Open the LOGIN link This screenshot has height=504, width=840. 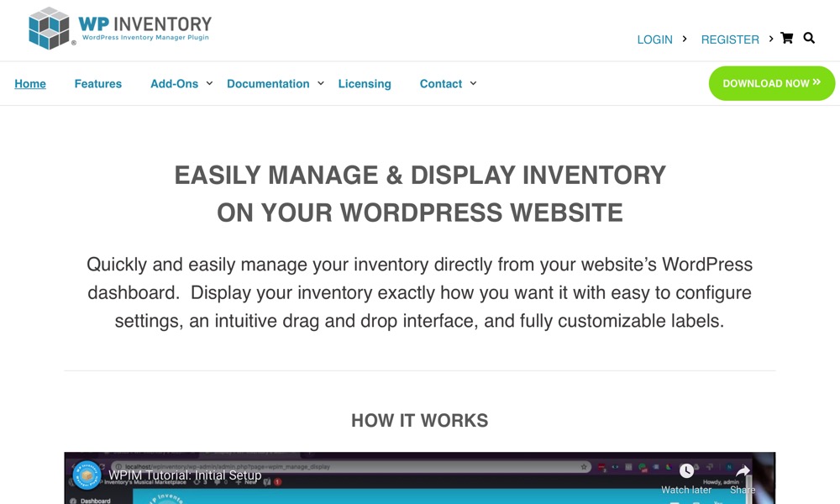(654, 39)
